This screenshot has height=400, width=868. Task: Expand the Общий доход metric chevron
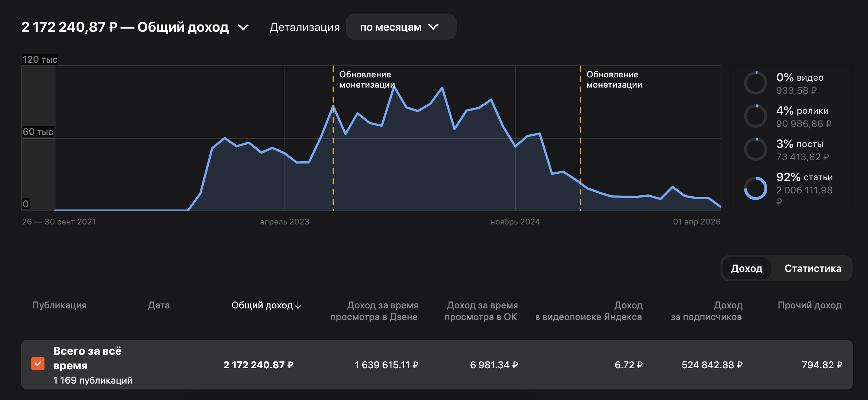pos(243,27)
